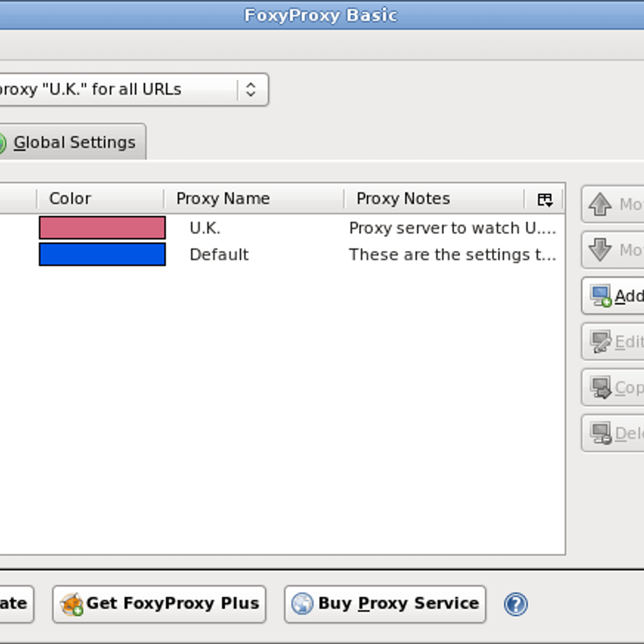
Task: Click the Delete proxy button
Action: (613, 433)
